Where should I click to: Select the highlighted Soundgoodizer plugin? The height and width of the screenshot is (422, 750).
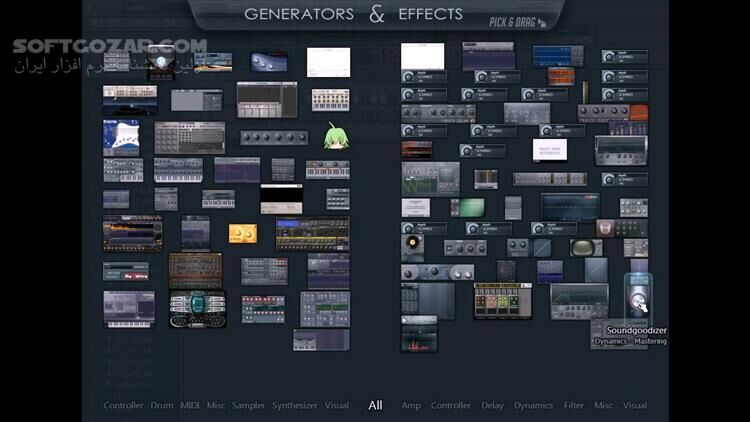[x=637, y=297]
